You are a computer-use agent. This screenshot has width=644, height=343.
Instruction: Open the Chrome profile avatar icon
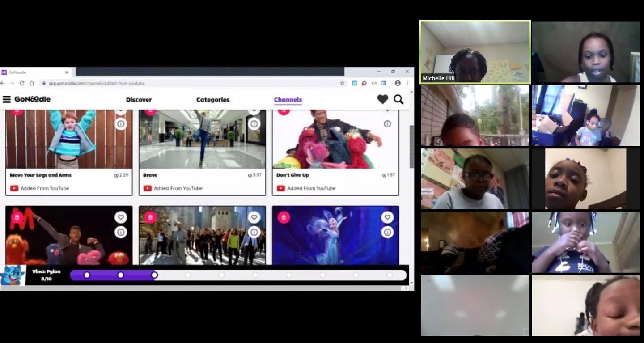tap(398, 83)
